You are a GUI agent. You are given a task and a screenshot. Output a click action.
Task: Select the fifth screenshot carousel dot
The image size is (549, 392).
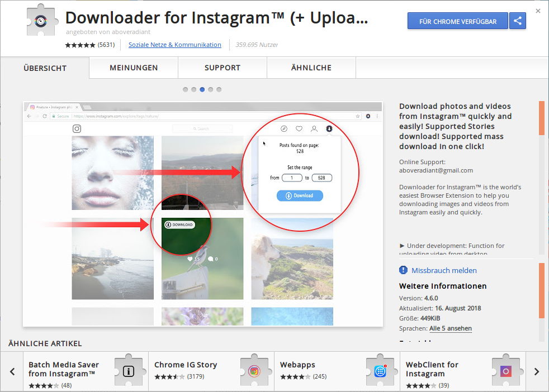(219, 89)
